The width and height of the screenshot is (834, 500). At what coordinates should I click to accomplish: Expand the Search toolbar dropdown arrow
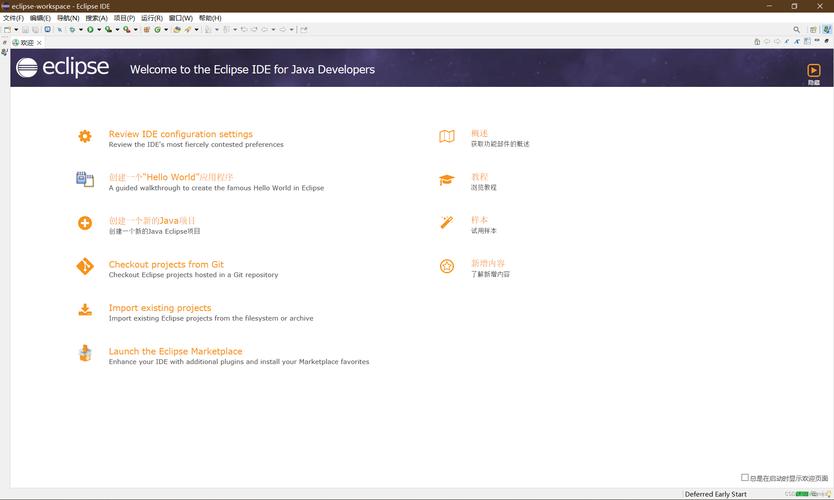click(196, 30)
